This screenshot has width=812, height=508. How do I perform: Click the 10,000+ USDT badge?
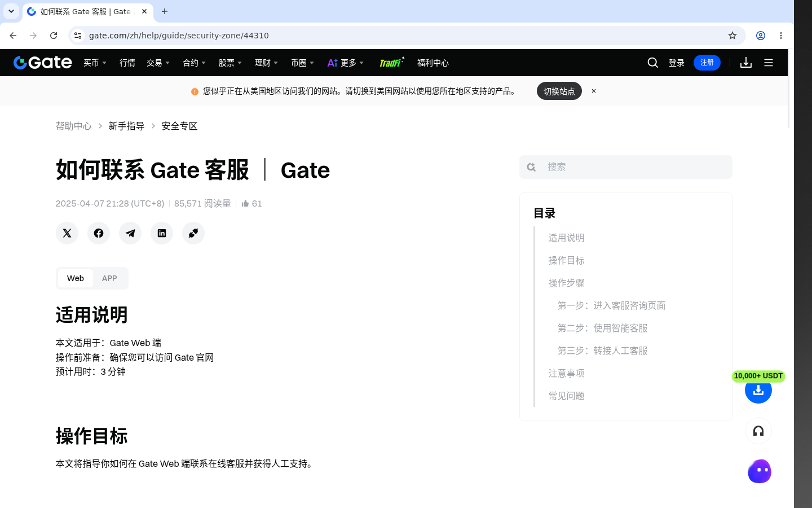(758, 376)
